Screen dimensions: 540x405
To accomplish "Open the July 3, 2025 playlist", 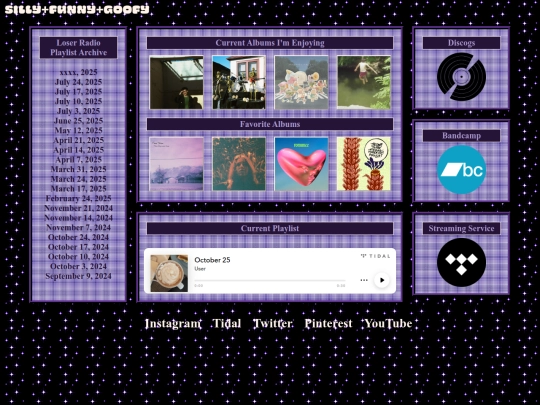I will pyautogui.click(x=79, y=111).
